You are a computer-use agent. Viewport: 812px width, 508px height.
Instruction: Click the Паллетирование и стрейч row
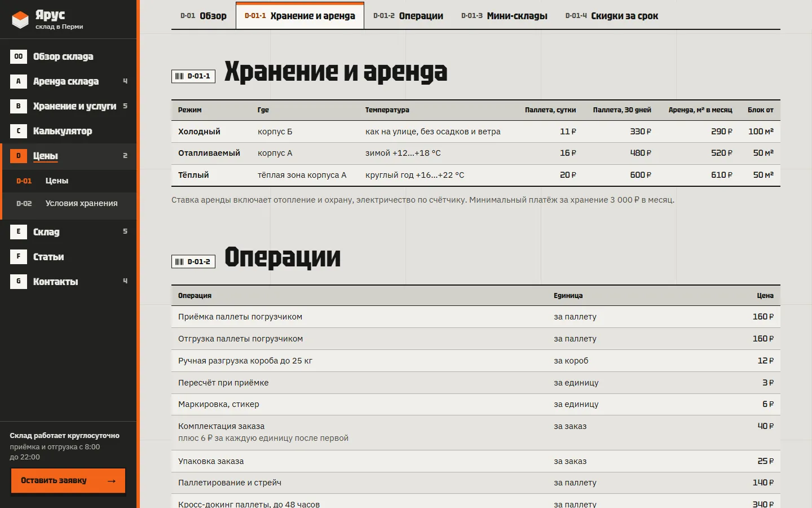click(476, 483)
